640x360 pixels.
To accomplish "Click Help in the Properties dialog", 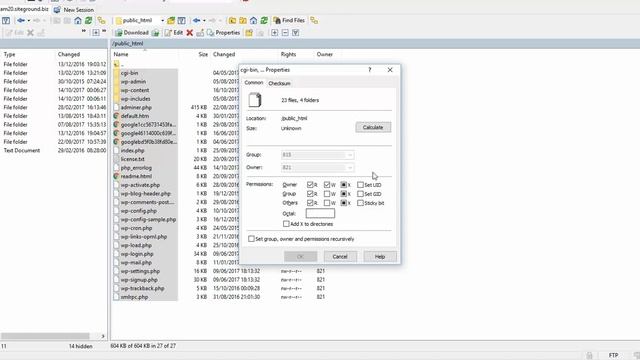I will (380, 257).
